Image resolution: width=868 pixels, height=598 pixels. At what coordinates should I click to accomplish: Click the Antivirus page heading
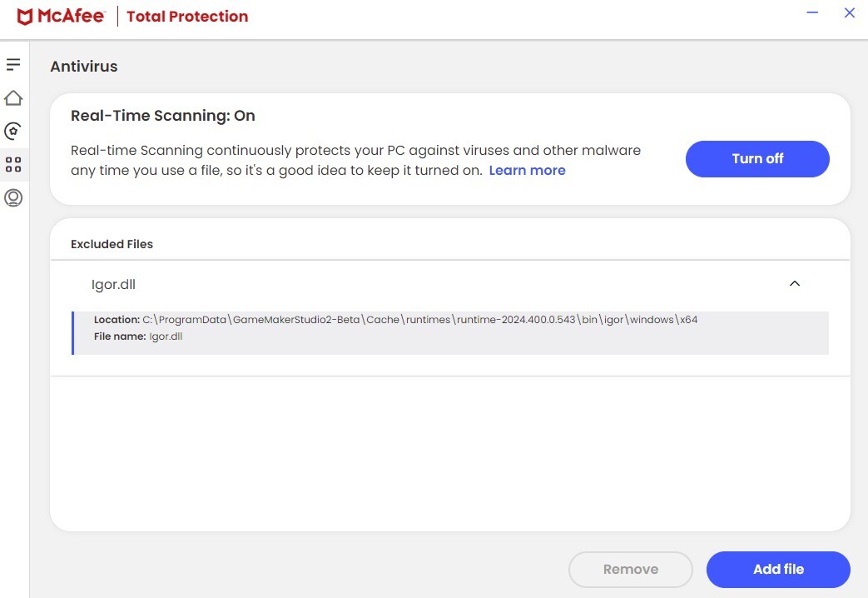coord(84,67)
